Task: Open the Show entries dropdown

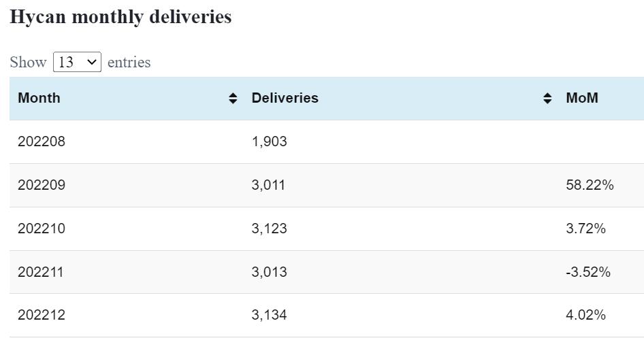Action: 77,62
